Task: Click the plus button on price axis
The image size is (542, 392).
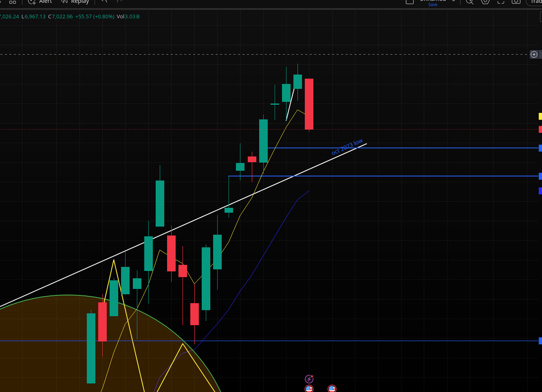Action: [534, 55]
